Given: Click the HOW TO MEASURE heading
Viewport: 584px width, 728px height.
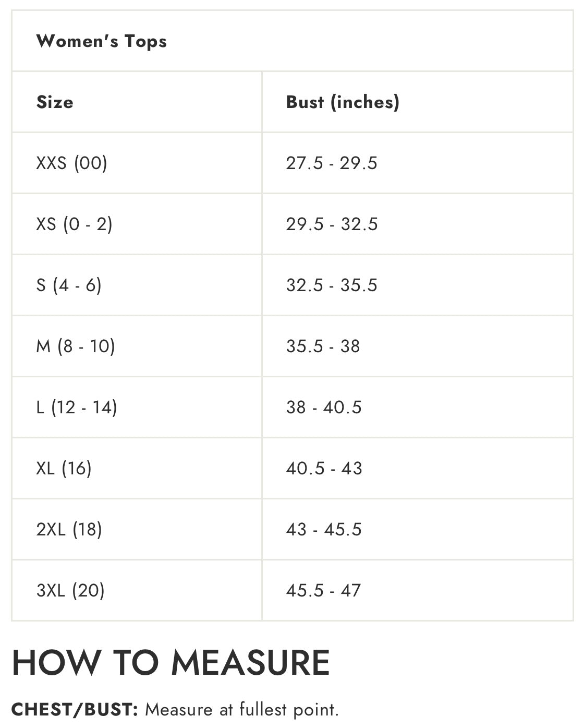Looking at the screenshot, I should tap(171, 663).
